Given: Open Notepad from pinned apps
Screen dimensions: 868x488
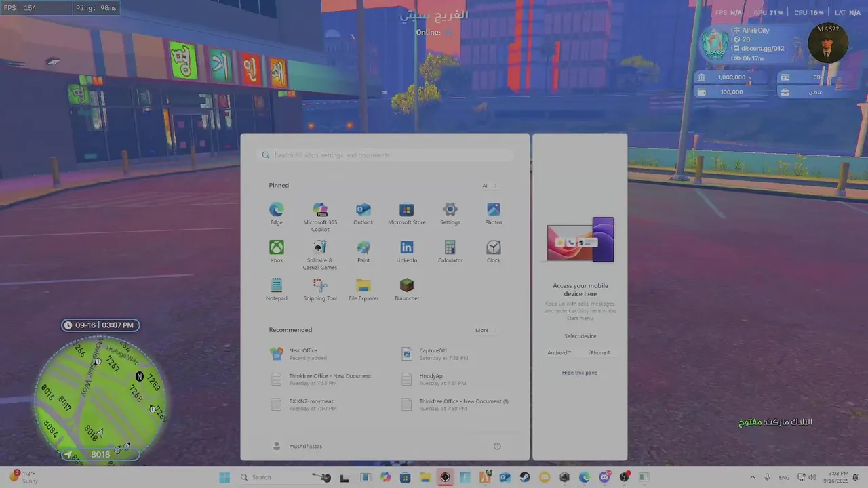Looking at the screenshot, I should point(276,289).
